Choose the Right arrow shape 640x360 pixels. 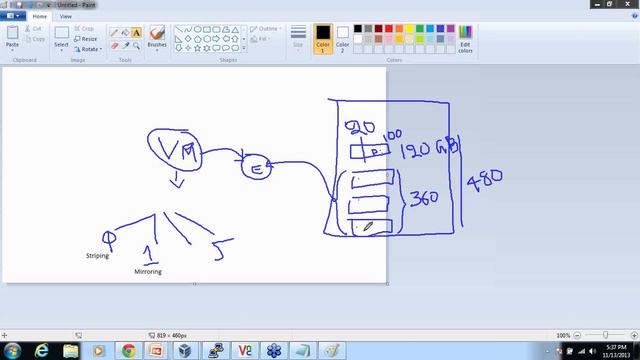coord(216,39)
